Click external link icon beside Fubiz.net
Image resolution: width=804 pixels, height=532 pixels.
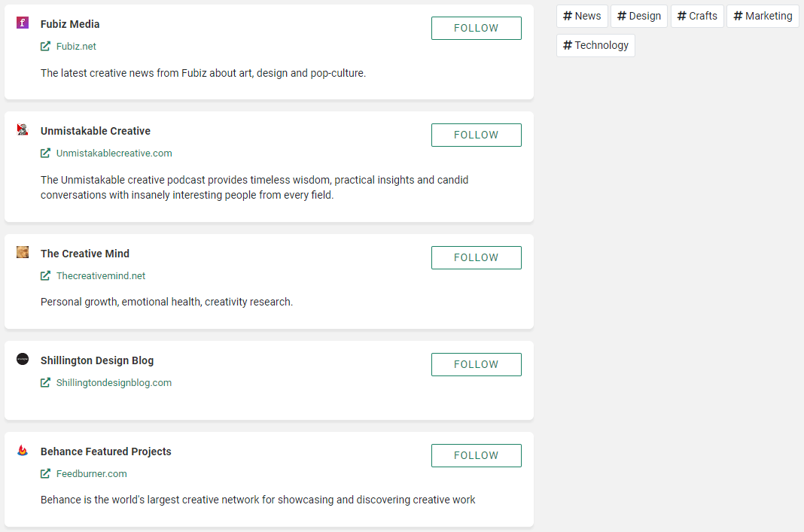46,46
